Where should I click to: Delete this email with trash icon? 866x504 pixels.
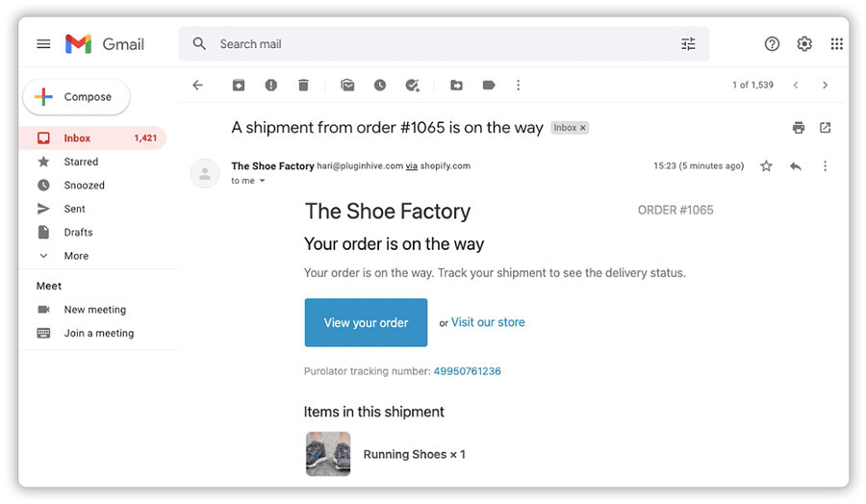(x=303, y=85)
